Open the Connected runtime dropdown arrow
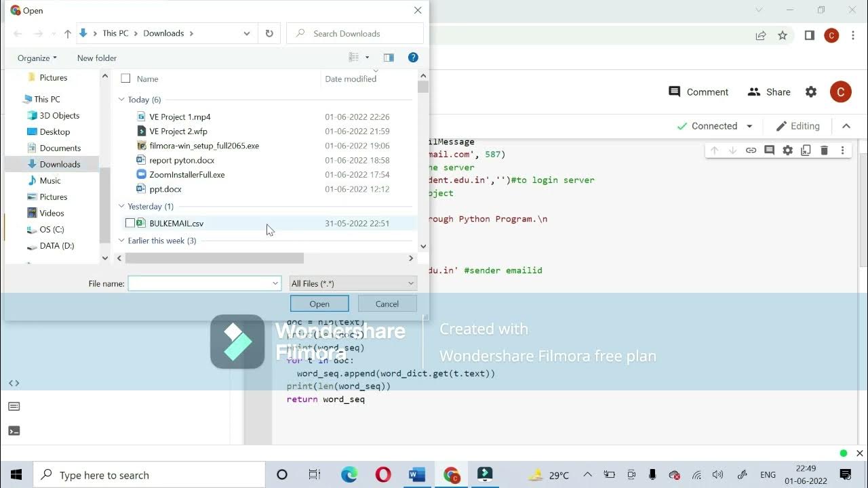Screen dimensions: 868x488 [x=749, y=126]
